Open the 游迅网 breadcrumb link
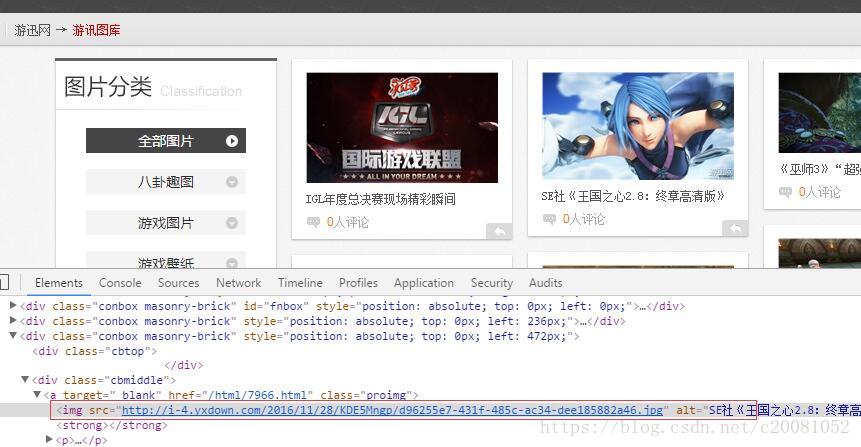861x447 pixels. point(32,30)
